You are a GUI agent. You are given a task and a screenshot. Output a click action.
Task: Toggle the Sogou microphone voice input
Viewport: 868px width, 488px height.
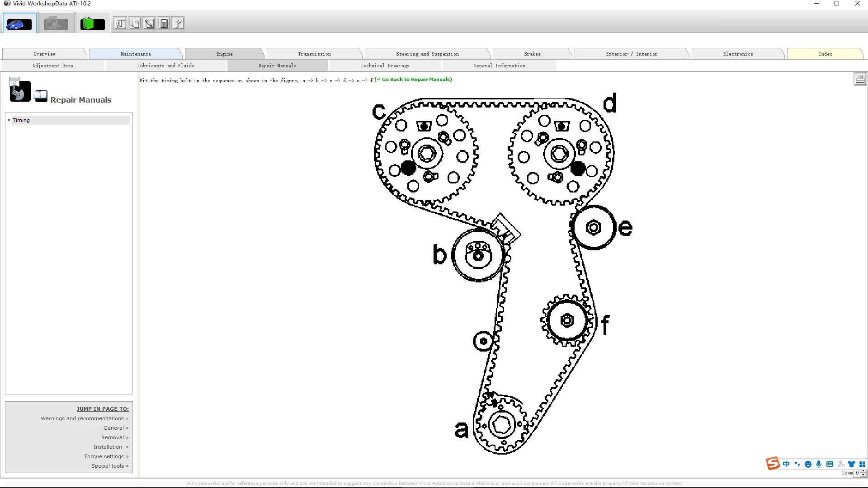(819, 464)
